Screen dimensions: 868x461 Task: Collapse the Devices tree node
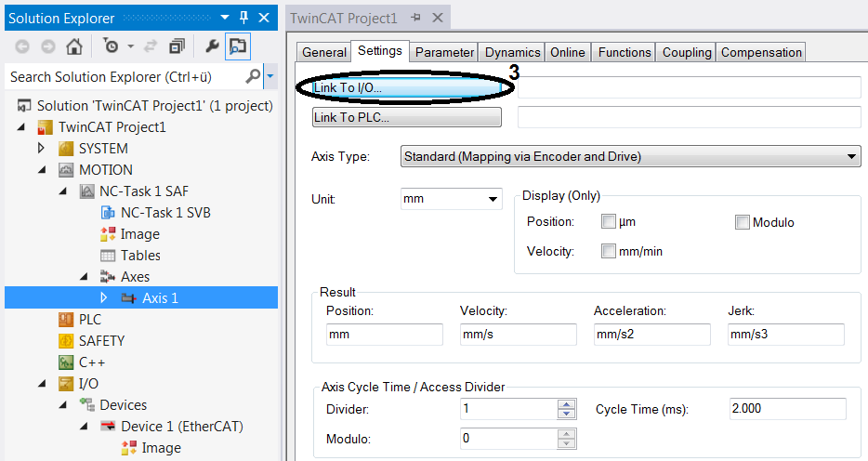[x=63, y=405]
